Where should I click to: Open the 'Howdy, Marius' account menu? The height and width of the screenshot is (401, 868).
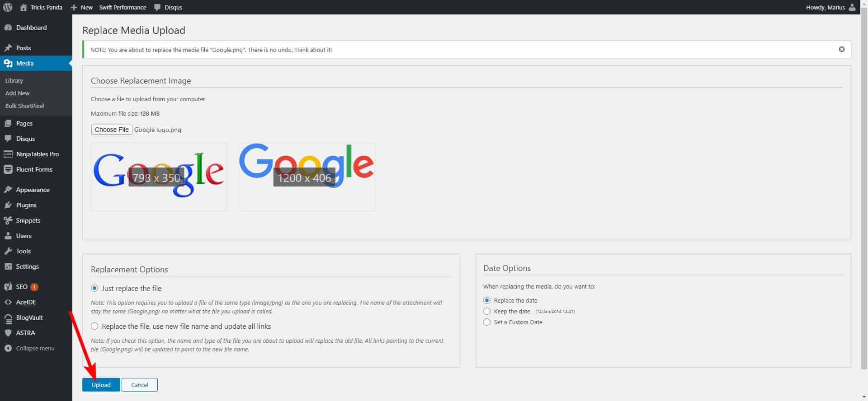(x=830, y=7)
